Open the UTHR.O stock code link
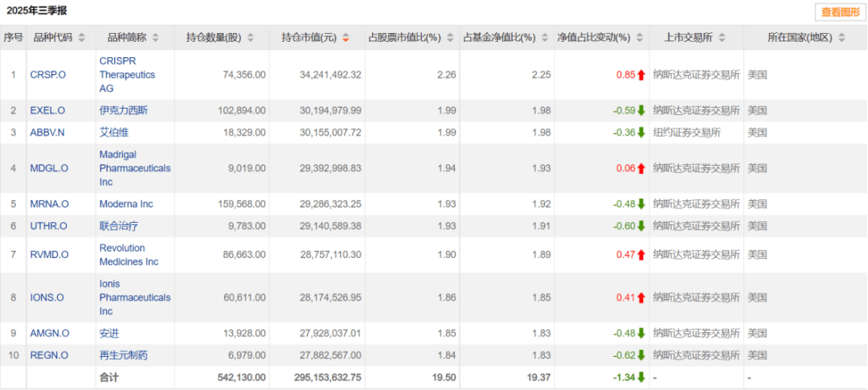 49,226
